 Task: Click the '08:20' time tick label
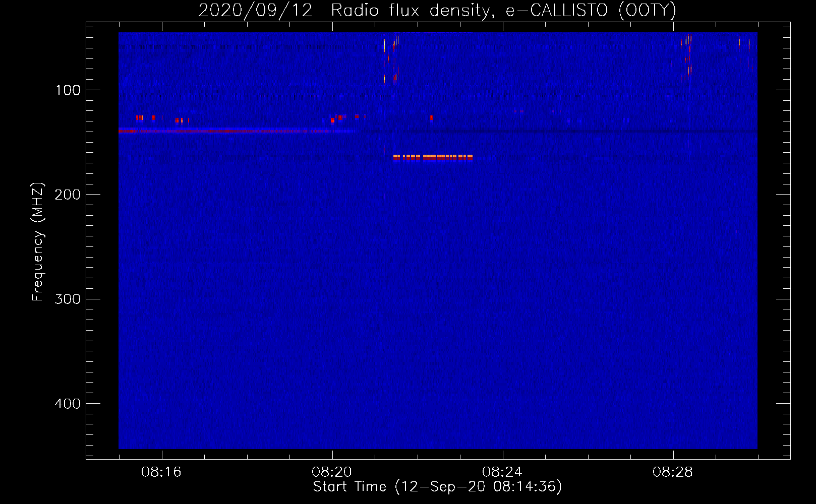point(332,472)
